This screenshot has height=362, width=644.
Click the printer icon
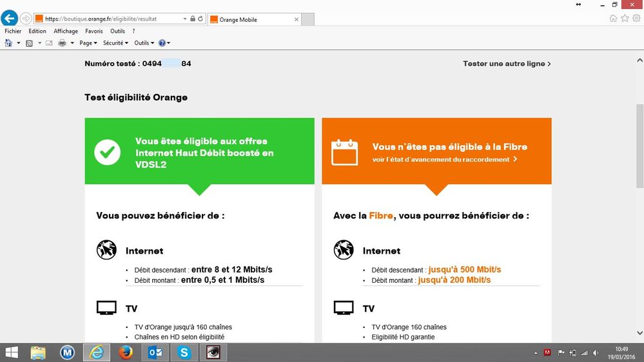coord(62,43)
